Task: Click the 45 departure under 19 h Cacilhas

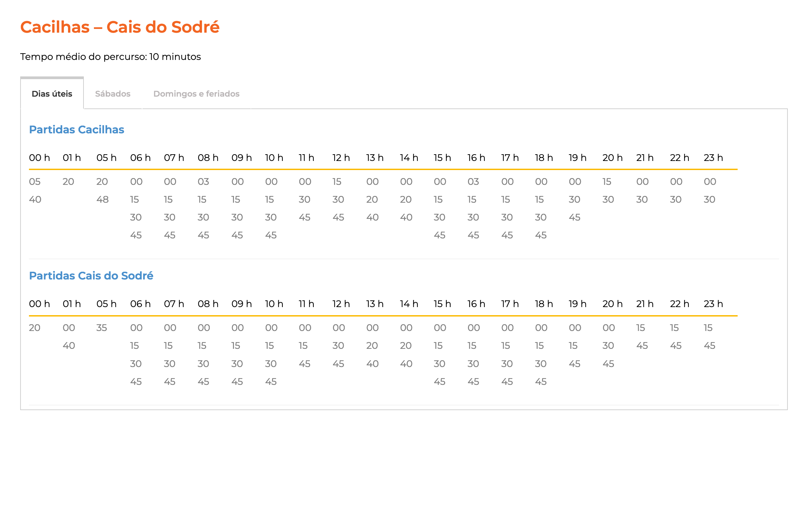Action: pyautogui.click(x=575, y=217)
